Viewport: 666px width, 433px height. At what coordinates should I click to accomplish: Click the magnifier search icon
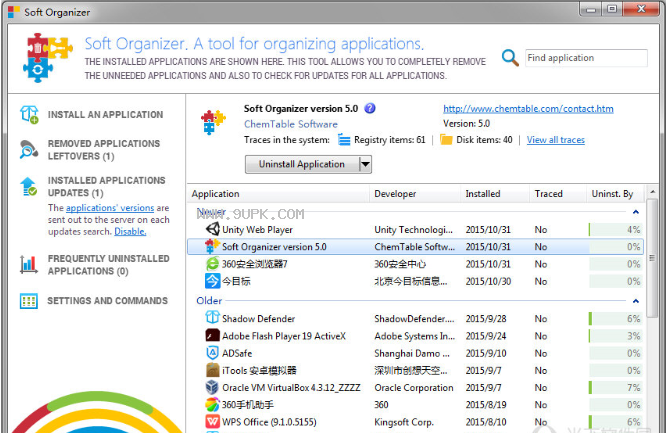[x=510, y=58]
